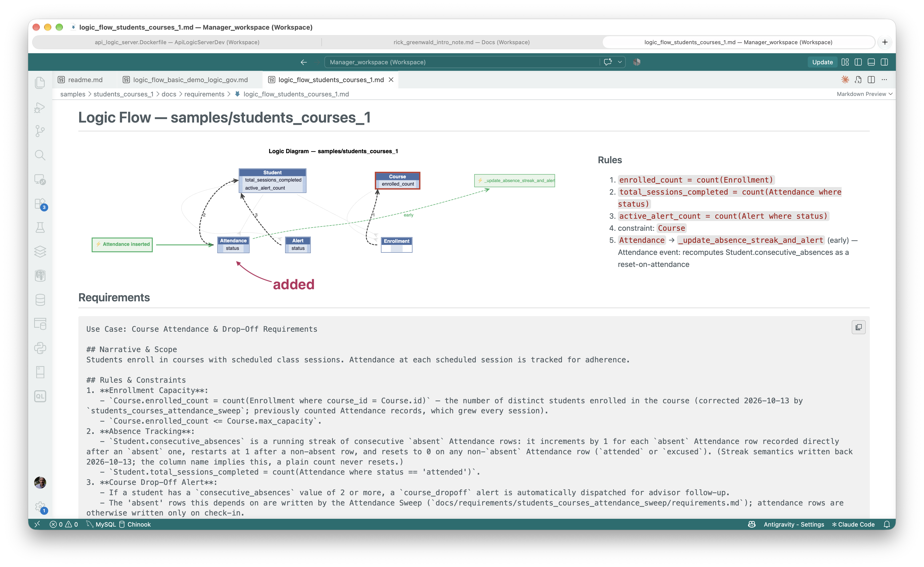This screenshot has width=924, height=567.
Task: Open the Explorer files view
Action: pos(40,83)
